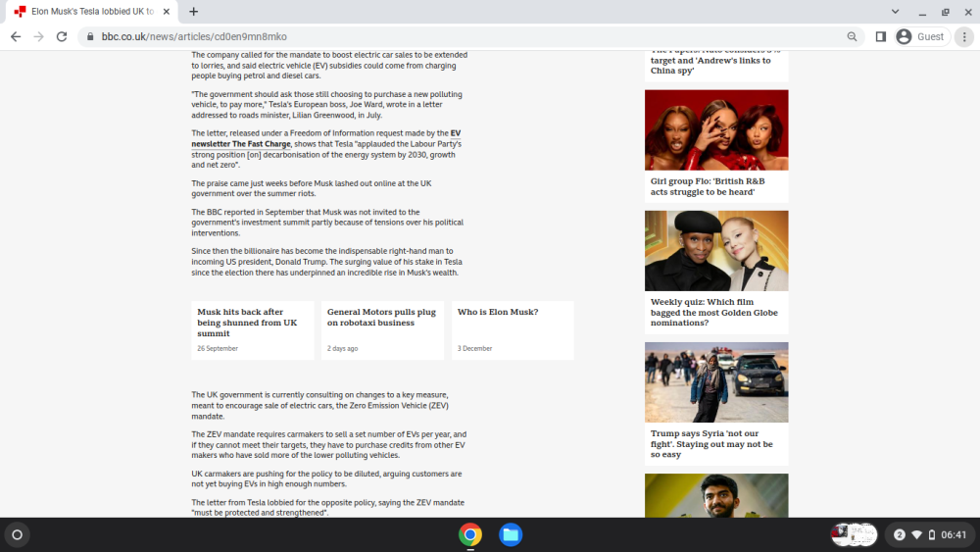Open the Girl group Flo photo thumbnail
The image size is (980, 552).
tap(716, 130)
